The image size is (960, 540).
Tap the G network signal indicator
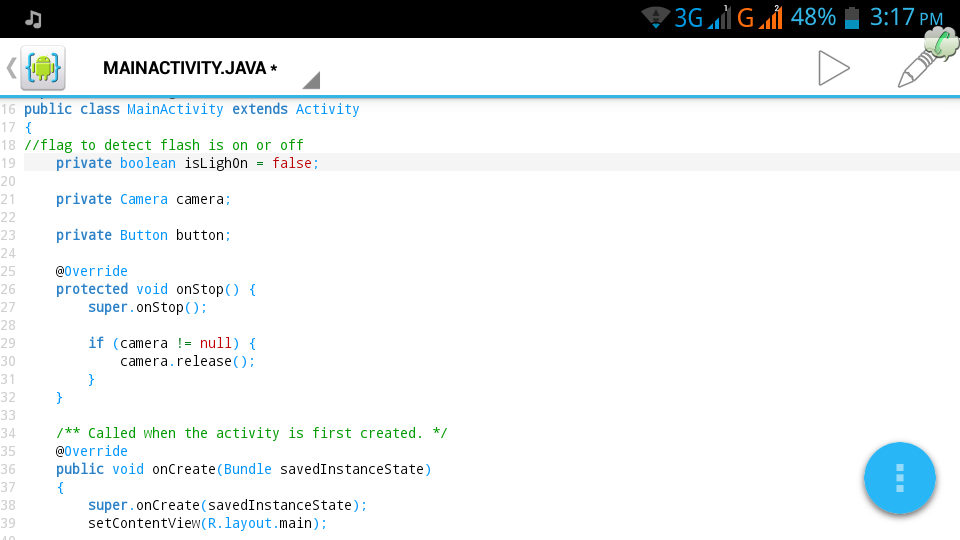click(759, 18)
